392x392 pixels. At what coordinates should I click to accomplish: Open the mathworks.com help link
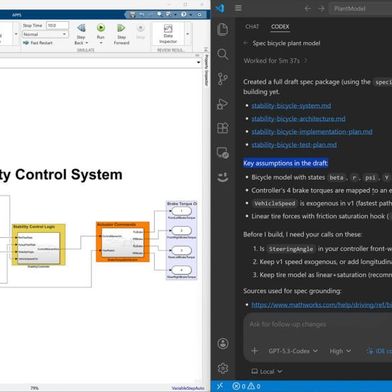pyautogui.click(x=321, y=305)
